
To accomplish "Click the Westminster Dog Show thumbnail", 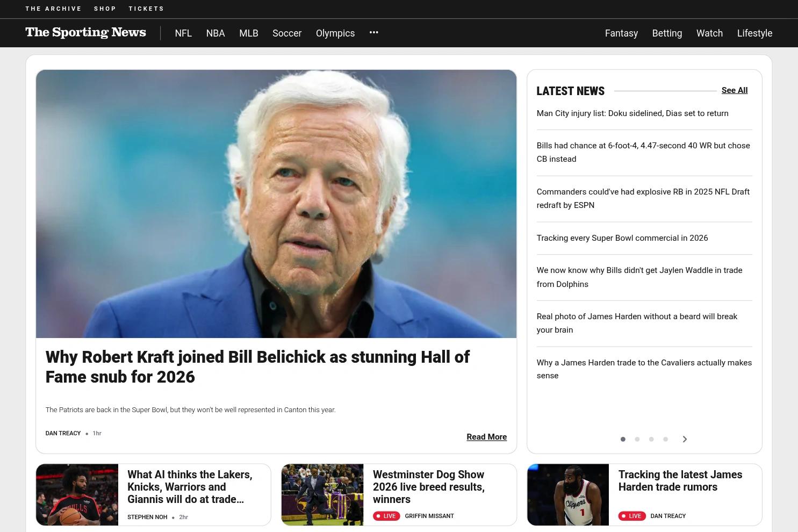I will [322, 495].
